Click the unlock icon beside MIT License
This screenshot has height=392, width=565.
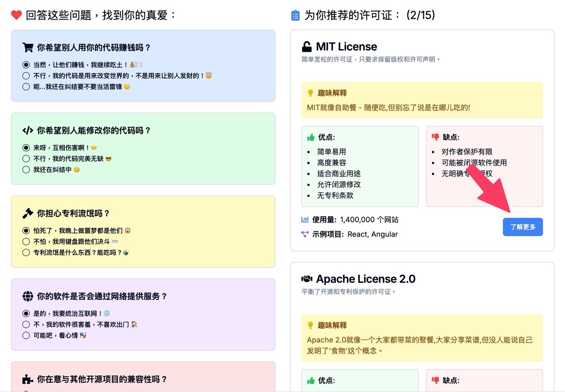click(x=307, y=47)
